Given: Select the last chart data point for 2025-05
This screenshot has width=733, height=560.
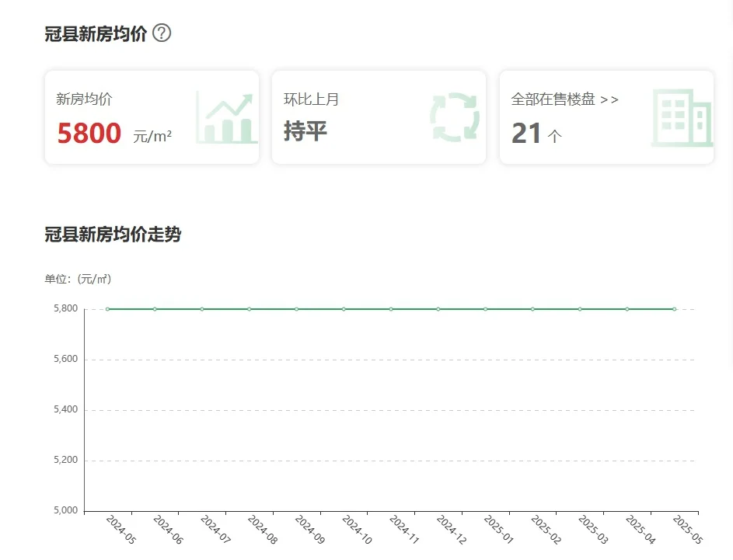Looking at the screenshot, I should pos(675,309).
